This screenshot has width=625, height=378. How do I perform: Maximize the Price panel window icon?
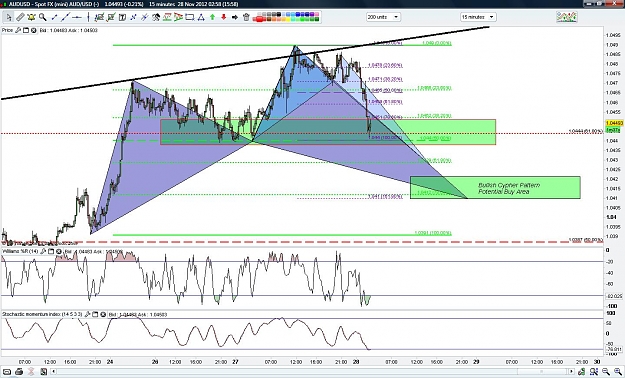point(26,30)
